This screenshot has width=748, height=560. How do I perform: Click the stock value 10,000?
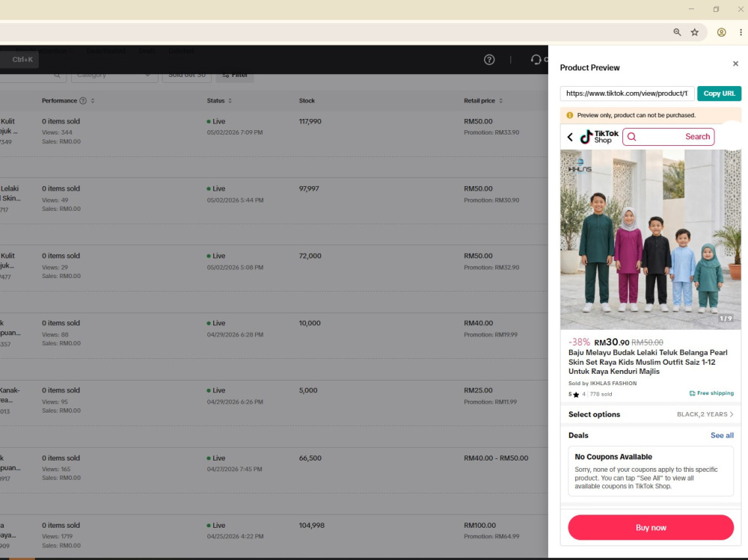click(310, 323)
